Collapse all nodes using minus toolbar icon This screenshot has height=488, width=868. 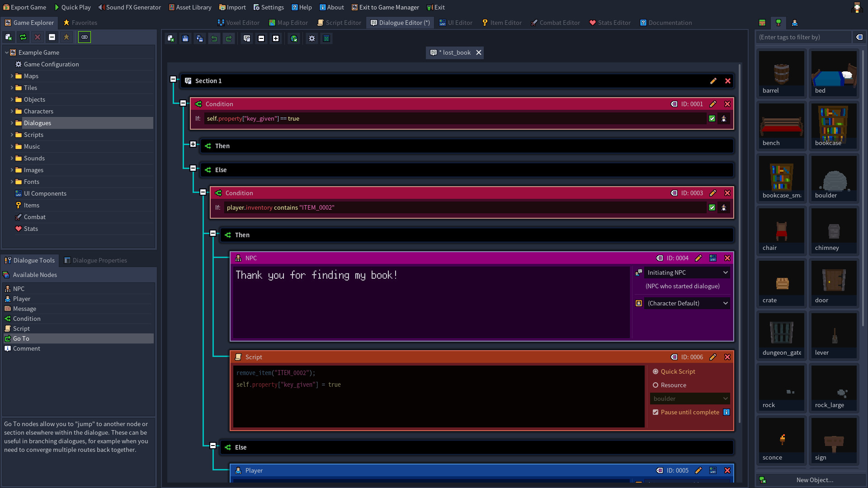coord(261,38)
